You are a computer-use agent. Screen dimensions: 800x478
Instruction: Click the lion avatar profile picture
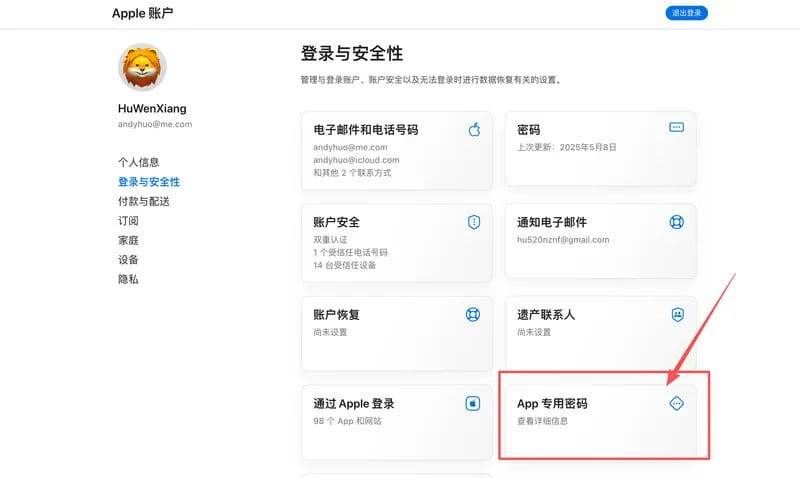pyautogui.click(x=142, y=67)
